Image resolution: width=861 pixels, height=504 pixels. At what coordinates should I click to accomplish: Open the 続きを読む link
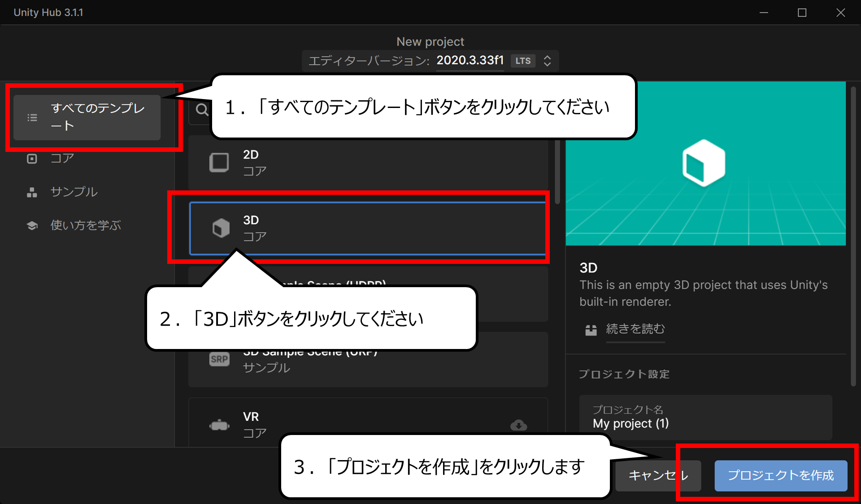pyautogui.click(x=635, y=329)
